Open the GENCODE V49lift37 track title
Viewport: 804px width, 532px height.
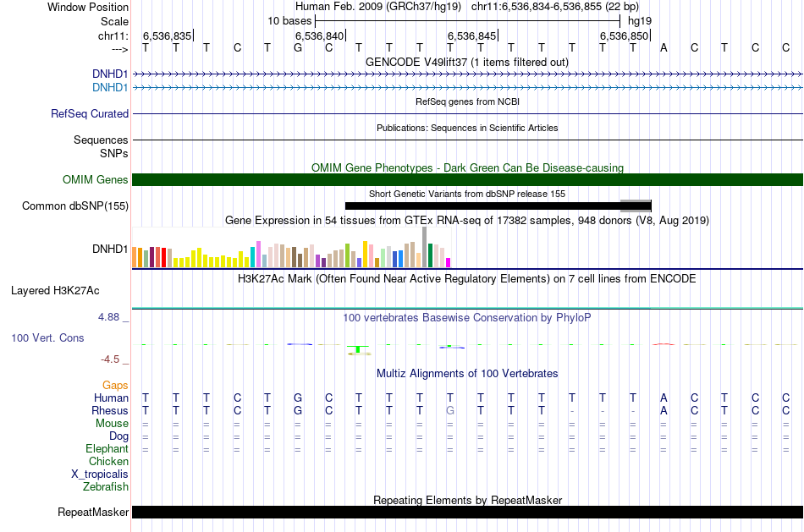tap(466, 62)
